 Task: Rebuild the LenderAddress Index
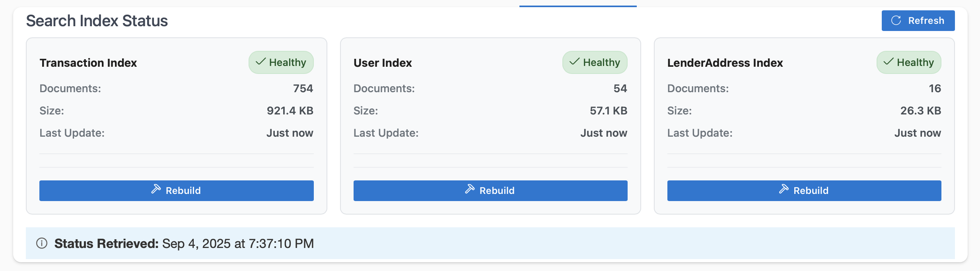tap(804, 191)
